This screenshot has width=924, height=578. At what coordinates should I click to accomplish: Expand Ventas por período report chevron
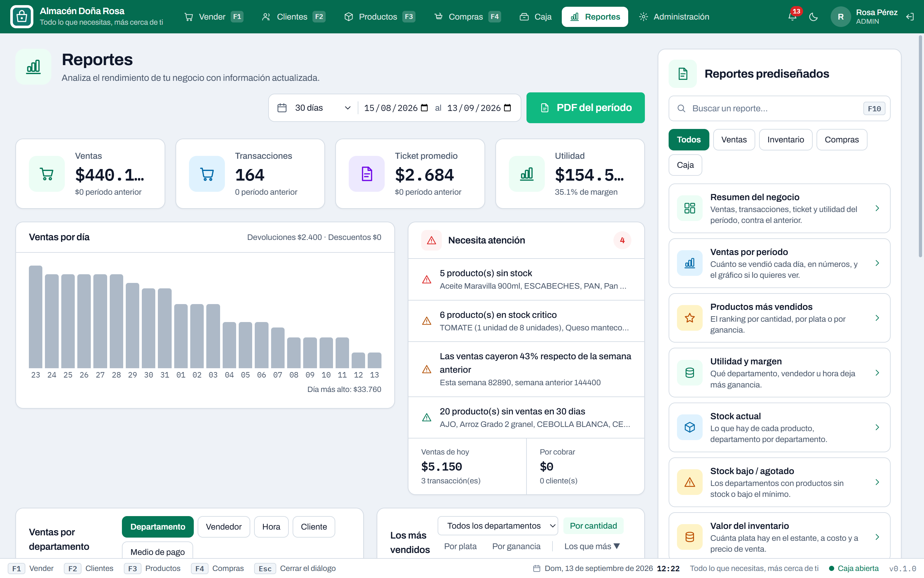(x=877, y=263)
